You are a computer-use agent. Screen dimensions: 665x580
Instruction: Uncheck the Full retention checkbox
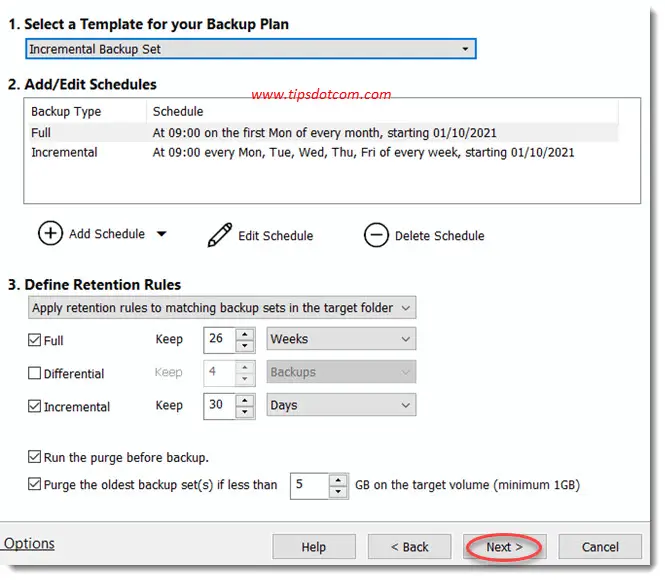coord(34,340)
